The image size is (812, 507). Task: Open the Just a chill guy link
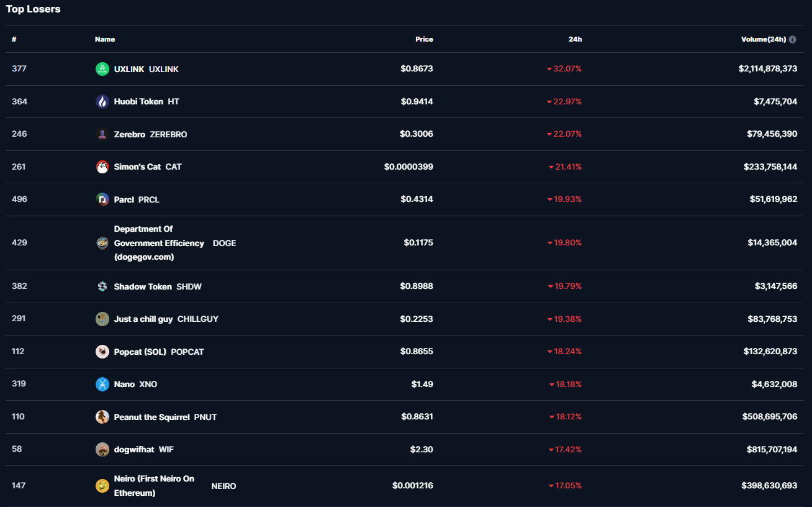point(143,319)
